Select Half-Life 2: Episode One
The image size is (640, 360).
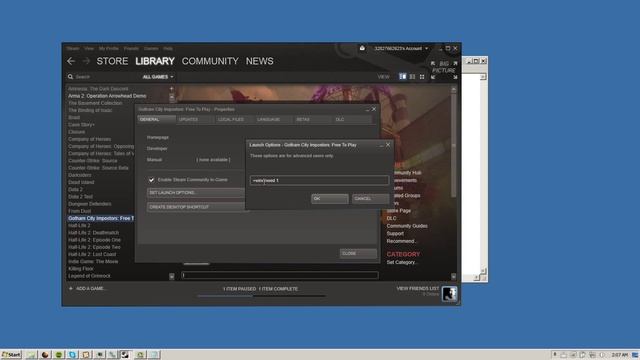pos(94,240)
